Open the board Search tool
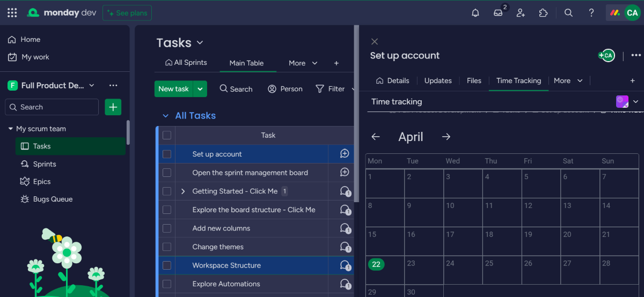This screenshot has width=644, height=297. (236, 89)
